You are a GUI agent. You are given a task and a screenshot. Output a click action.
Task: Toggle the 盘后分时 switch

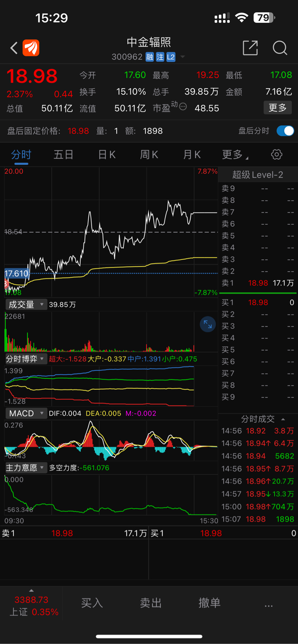(x=285, y=131)
